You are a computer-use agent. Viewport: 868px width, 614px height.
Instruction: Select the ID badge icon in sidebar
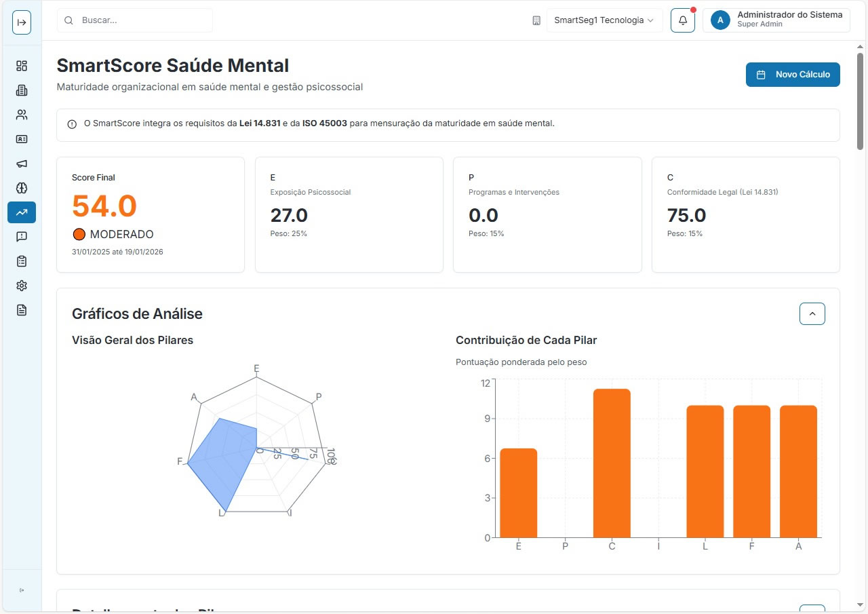21,139
